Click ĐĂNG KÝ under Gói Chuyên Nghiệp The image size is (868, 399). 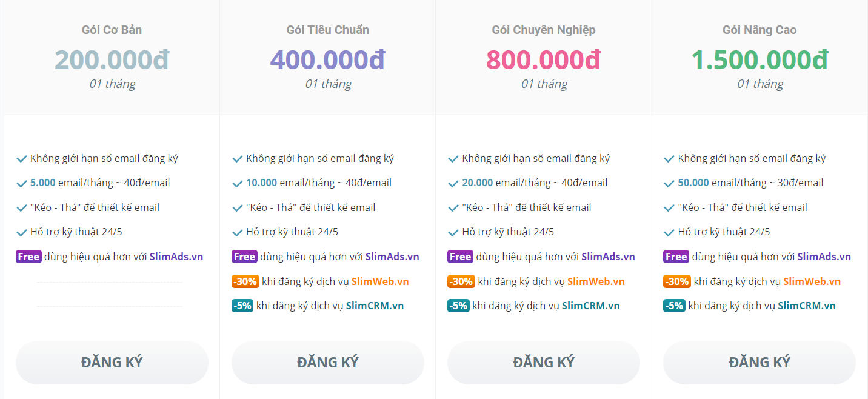click(x=543, y=362)
